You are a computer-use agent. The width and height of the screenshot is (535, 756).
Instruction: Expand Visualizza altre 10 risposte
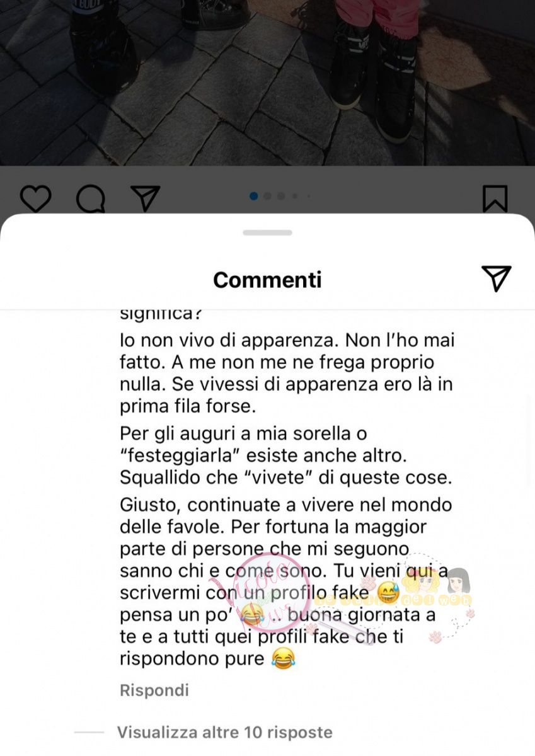tap(224, 733)
